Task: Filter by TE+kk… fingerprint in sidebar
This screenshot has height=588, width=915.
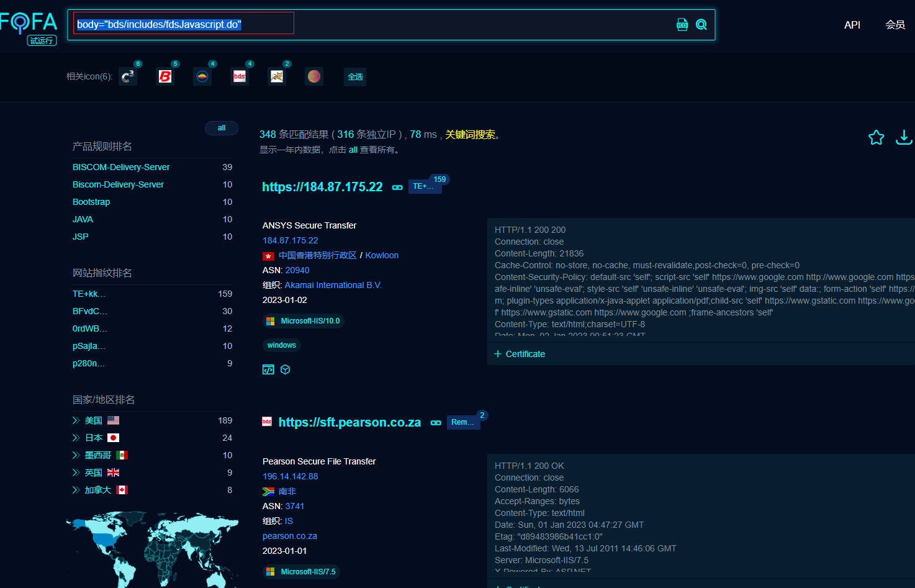Action: [x=89, y=294]
